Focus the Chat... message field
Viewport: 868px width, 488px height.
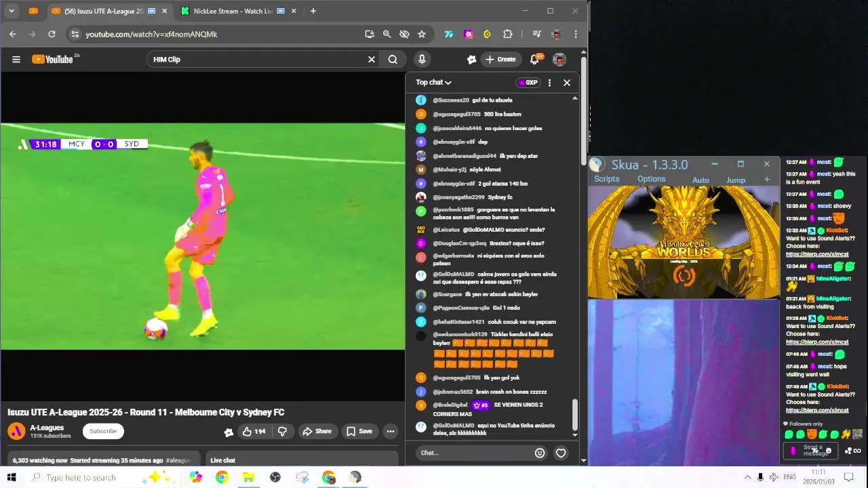473,453
